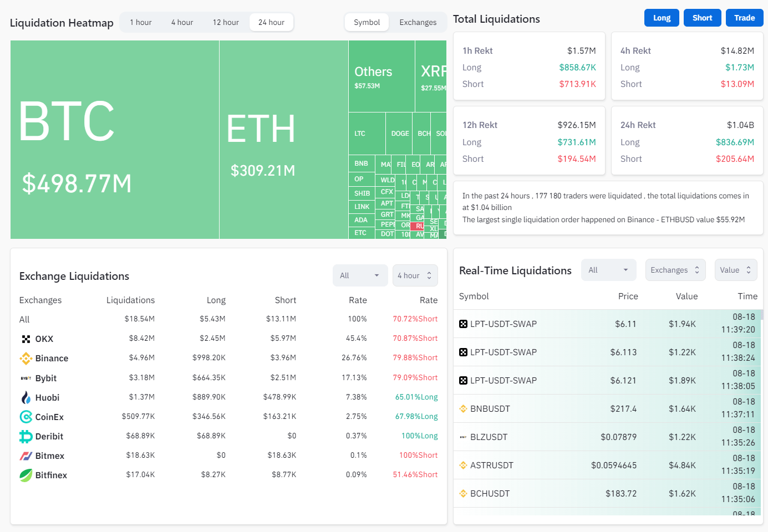Click the OKX exchange logo icon

tap(26, 339)
